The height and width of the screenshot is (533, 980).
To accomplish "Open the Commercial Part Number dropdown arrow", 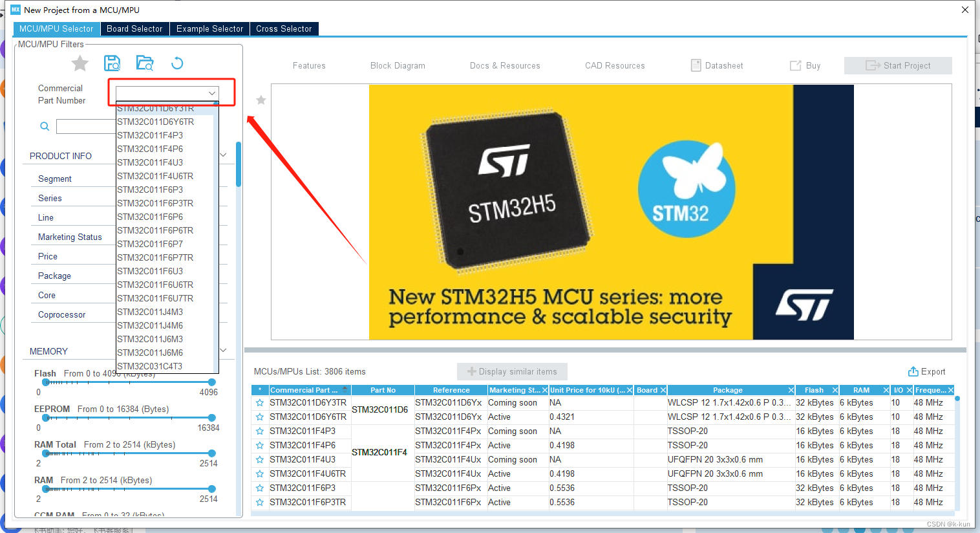I will point(211,93).
